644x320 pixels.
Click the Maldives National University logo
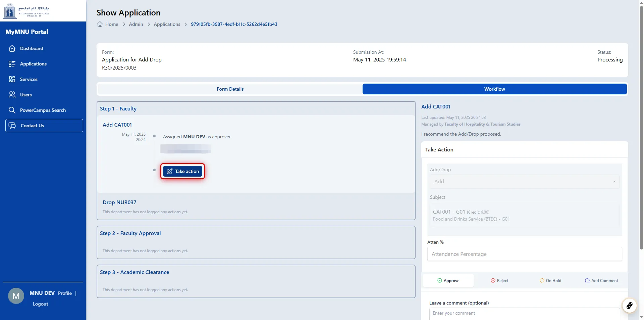pyautogui.click(x=26, y=11)
